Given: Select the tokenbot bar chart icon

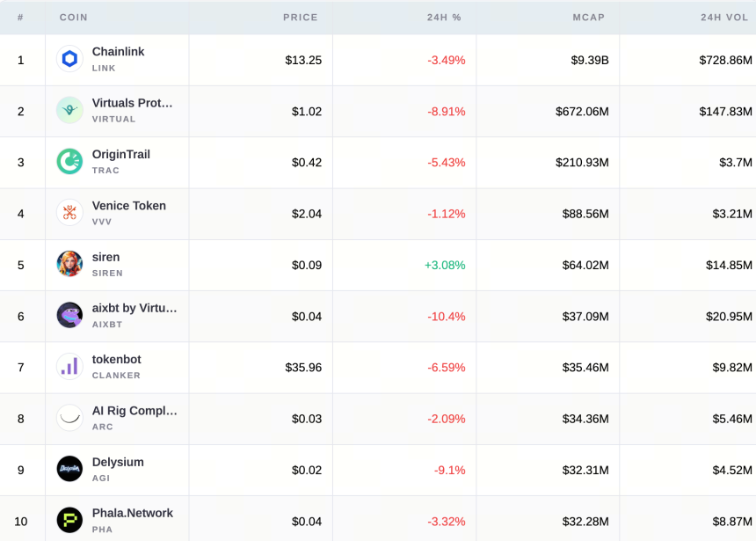Looking at the screenshot, I should pos(69,366).
